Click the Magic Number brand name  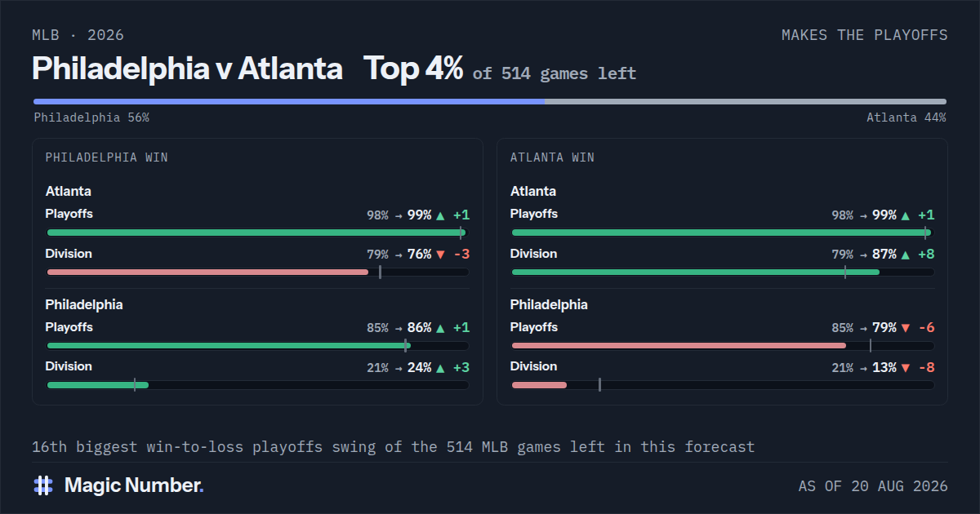(134, 485)
